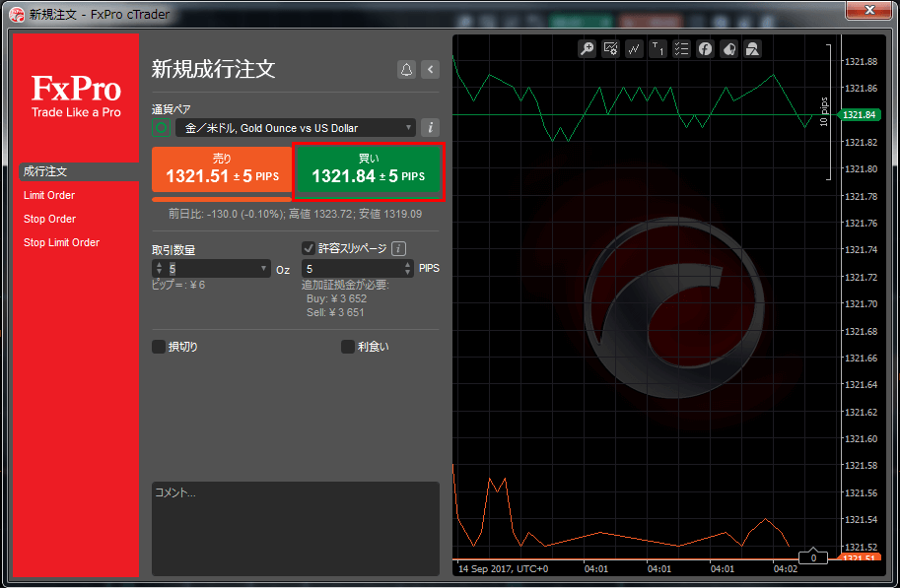This screenshot has height=588, width=900.
Task: Click the 前日比 daily change text line
Action: click(295, 214)
